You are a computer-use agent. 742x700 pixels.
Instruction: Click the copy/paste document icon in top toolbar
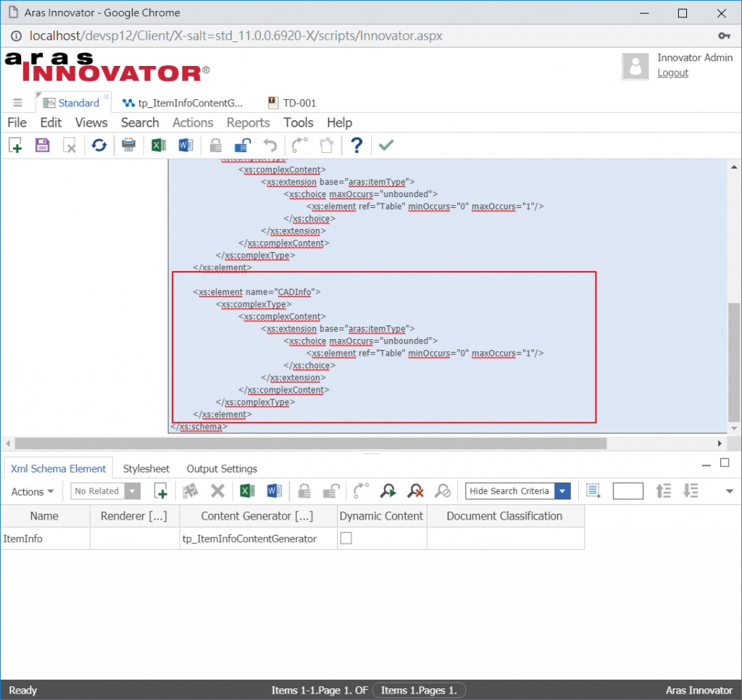coord(327,146)
